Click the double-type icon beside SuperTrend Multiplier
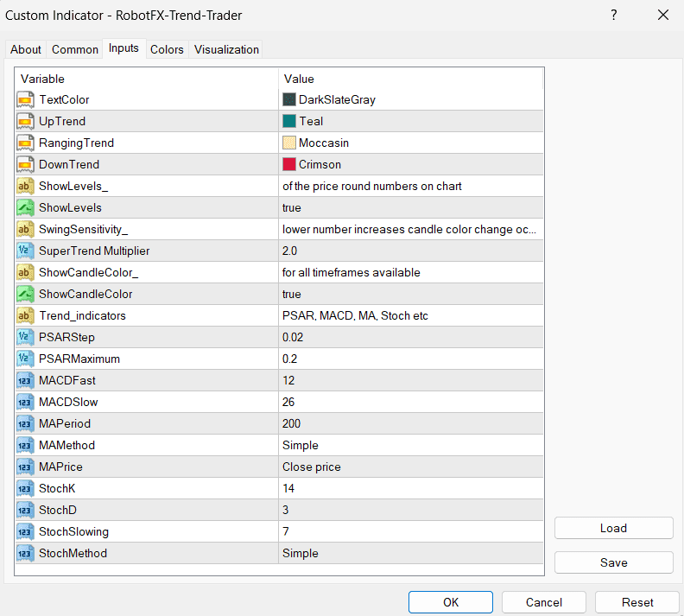This screenshot has height=616, width=684. click(x=25, y=251)
